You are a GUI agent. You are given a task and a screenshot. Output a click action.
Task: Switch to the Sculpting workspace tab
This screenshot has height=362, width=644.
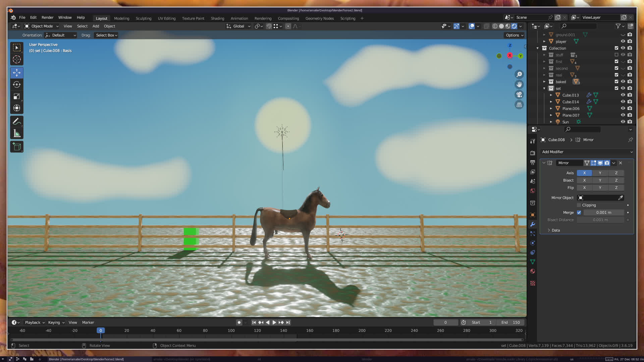[144, 18]
